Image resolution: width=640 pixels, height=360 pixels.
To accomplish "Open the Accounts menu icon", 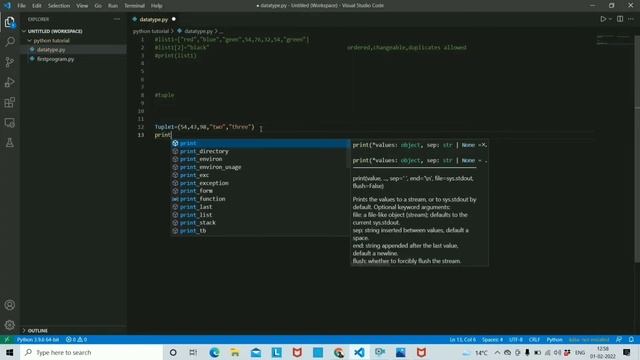I will [x=10, y=305].
